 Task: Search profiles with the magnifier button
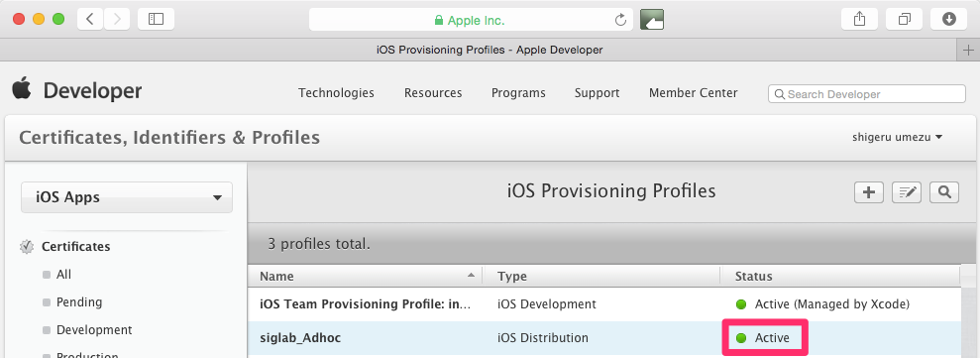944,192
